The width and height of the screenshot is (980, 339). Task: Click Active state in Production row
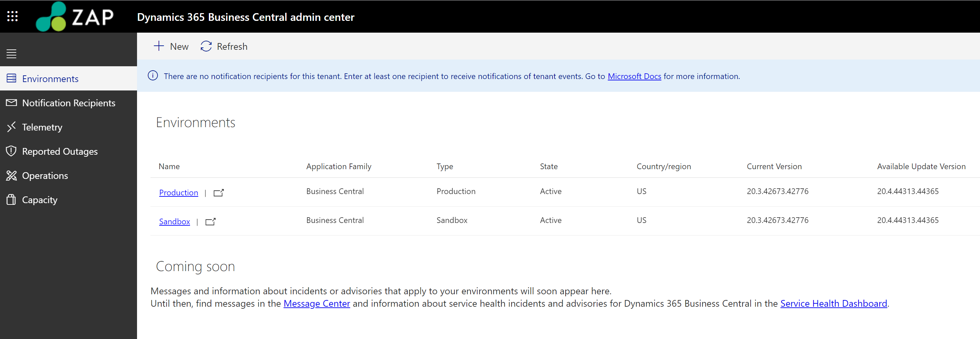click(550, 191)
